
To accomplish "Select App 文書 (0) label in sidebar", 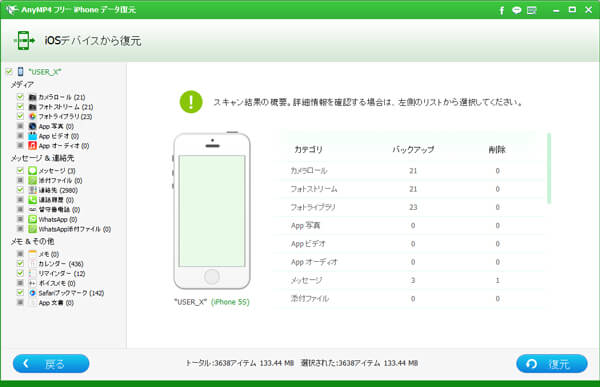I will click(x=56, y=303).
